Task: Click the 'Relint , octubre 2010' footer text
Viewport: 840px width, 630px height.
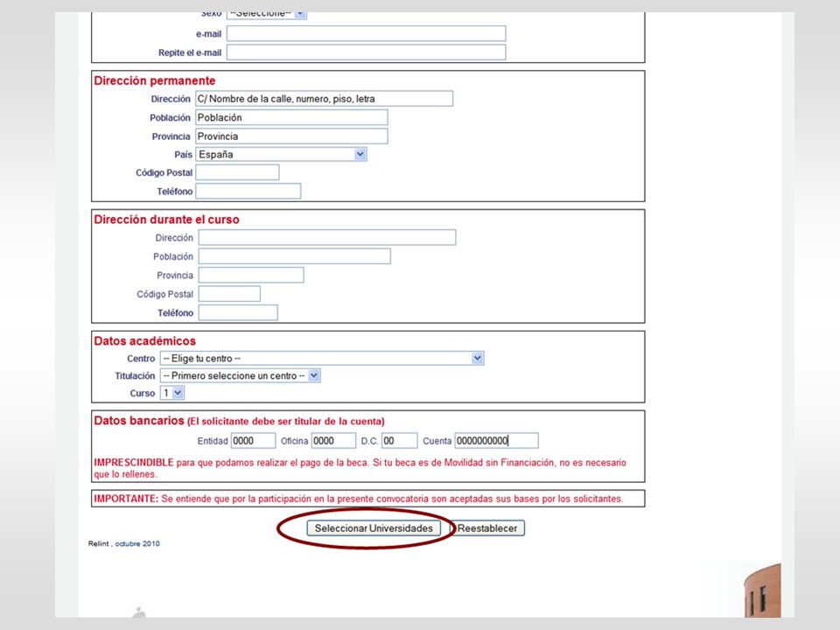Action: pos(123,543)
